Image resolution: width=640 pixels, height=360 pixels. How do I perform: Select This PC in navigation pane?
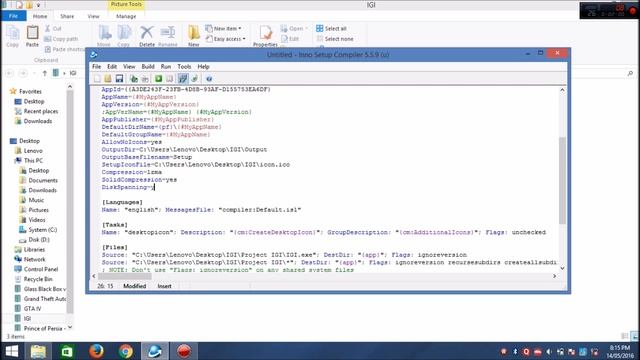(x=28, y=160)
